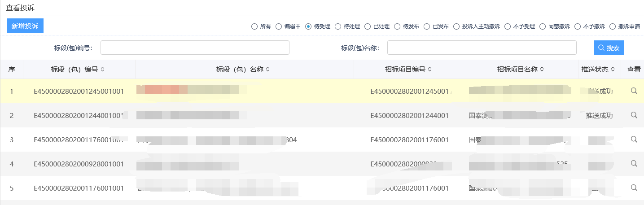Image resolution: width=644 pixels, height=205 pixels.
Task: Focus the 标段(包)编号 input field
Action: [x=195, y=48]
